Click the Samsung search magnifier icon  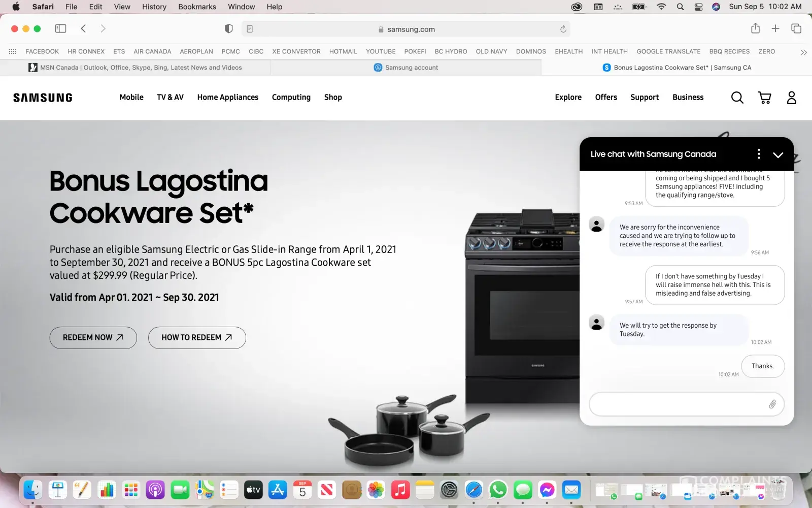pos(737,98)
